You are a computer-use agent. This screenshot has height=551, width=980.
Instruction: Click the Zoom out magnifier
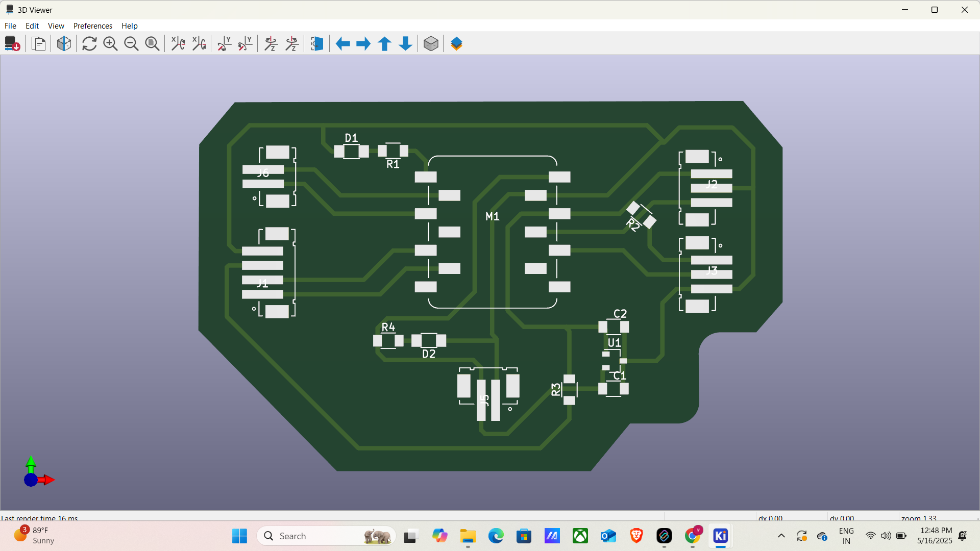[131, 44]
